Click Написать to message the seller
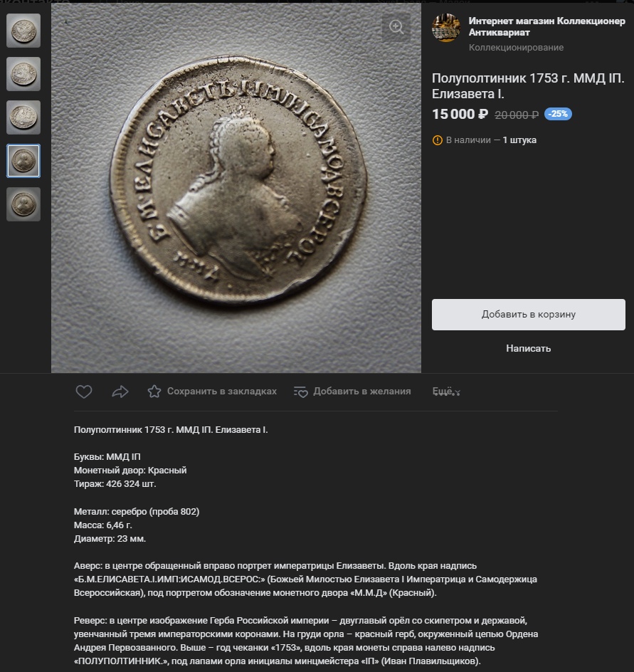This screenshot has height=672, width=634. pos(528,348)
